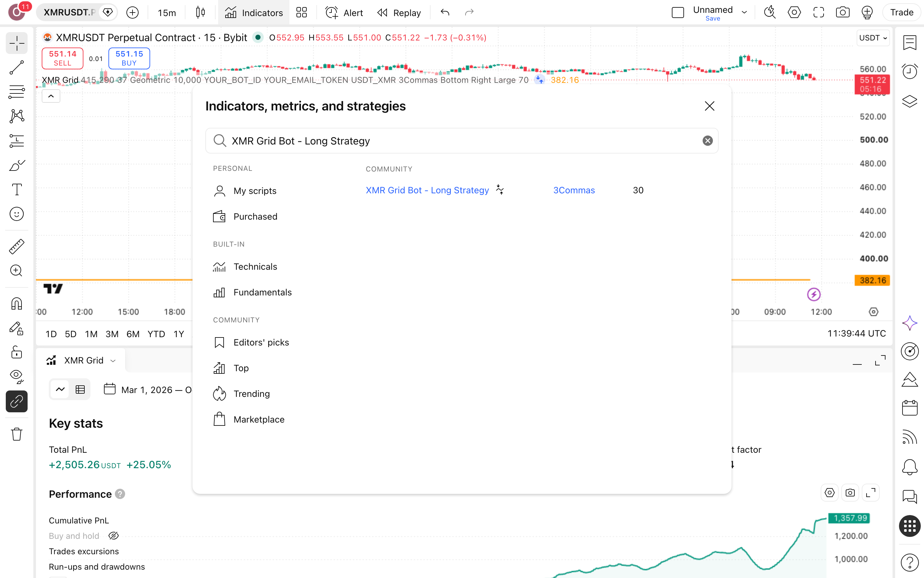Open the object tree layers panel
Image resolution: width=924 pixels, height=578 pixels.
(x=910, y=101)
